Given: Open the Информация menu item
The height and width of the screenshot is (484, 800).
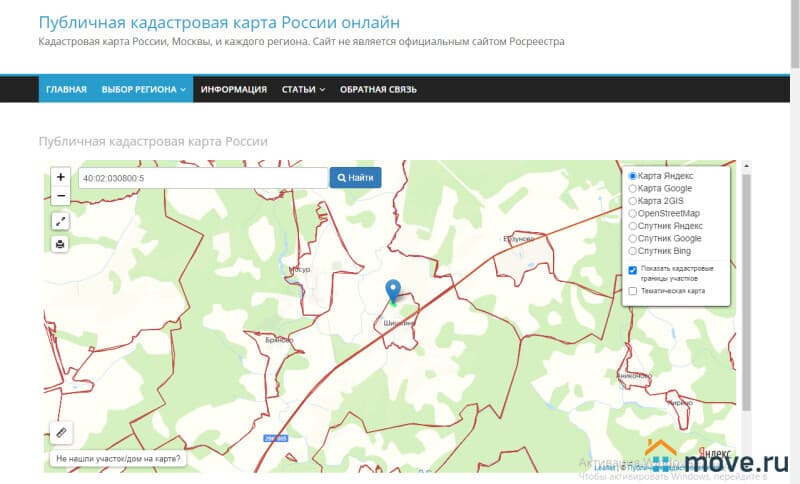Looking at the screenshot, I should (x=233, y=89).
